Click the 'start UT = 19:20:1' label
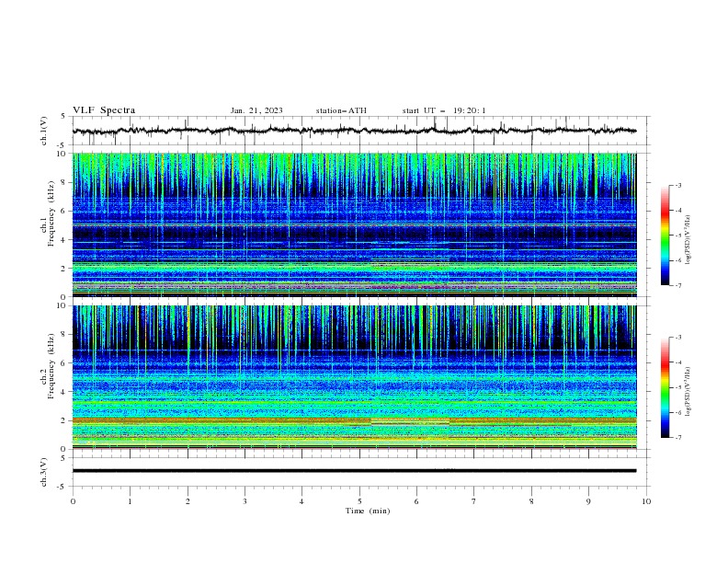The width and height of the screenshot is (728, 563). pyautogui.click(x=444, y=110)
